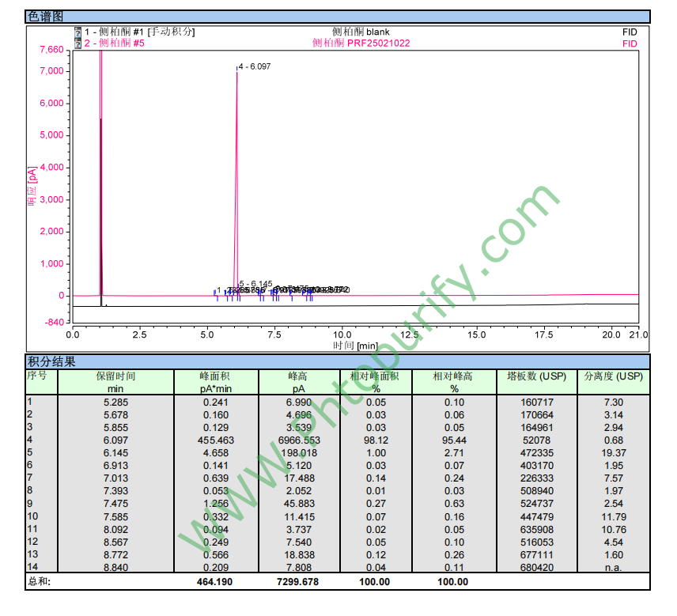
Task: Click the pink FID detector label
Action: [x=630, y=43]
